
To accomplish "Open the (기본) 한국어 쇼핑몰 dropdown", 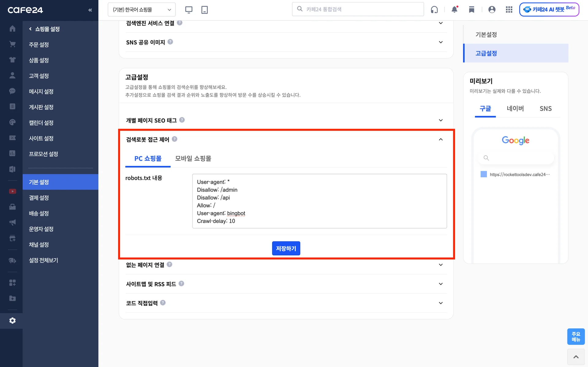I will (141, 9).
